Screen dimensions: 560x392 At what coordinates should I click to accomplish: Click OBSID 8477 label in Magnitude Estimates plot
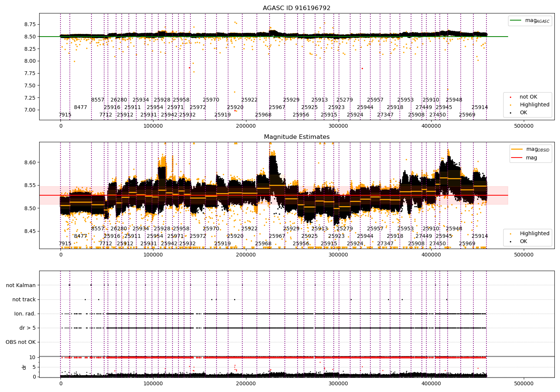[x=80, y=236]
